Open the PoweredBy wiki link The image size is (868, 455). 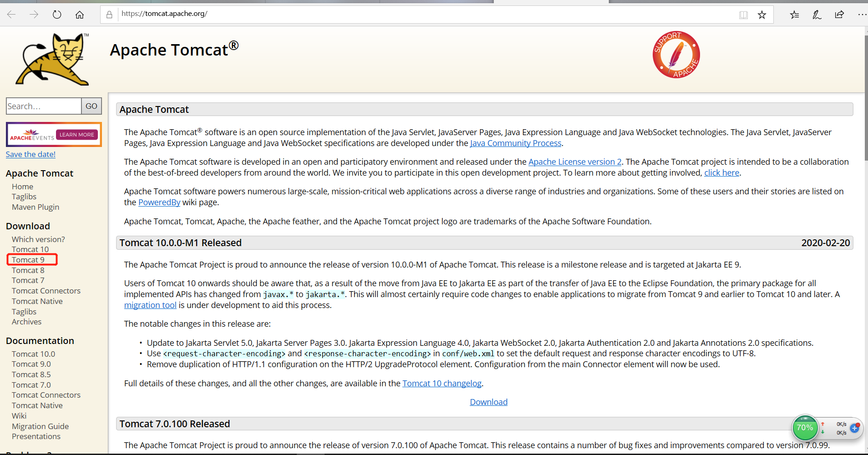coord(159,202)
